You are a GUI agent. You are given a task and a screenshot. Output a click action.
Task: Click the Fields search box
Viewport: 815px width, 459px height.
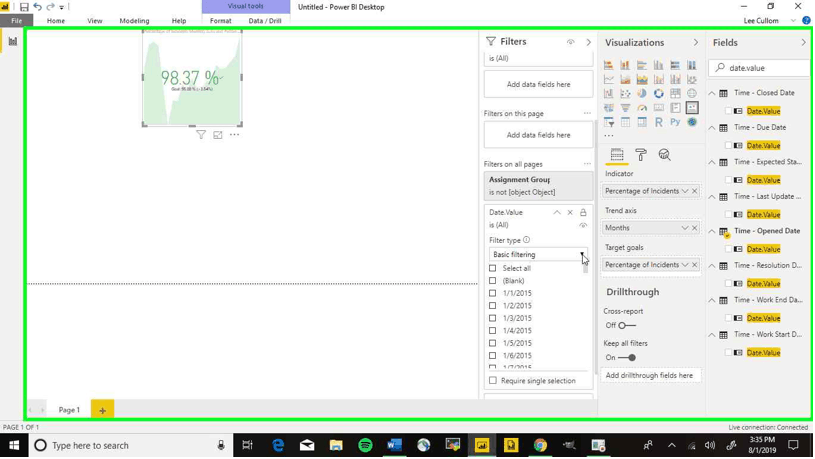[759, 68]
